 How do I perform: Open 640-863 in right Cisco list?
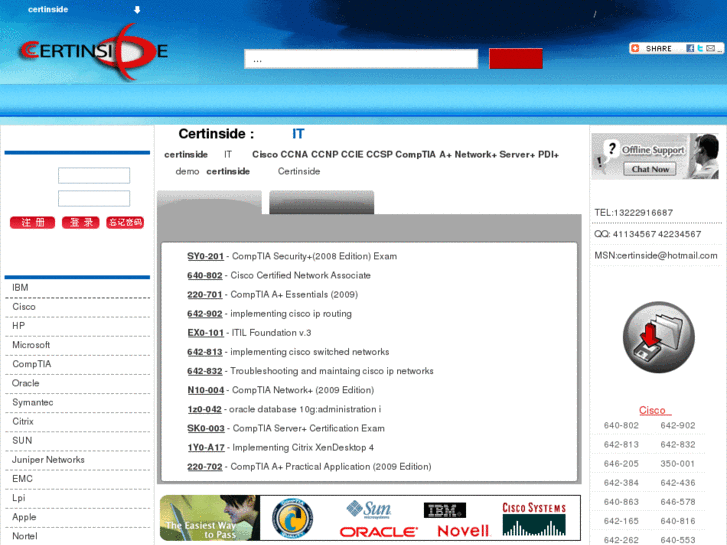click(x=621, y=502)
